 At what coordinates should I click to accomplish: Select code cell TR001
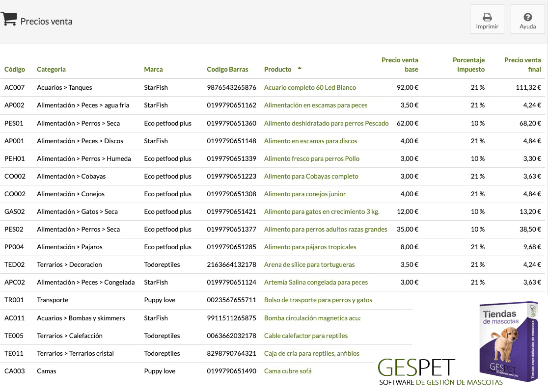coord(14,300)
